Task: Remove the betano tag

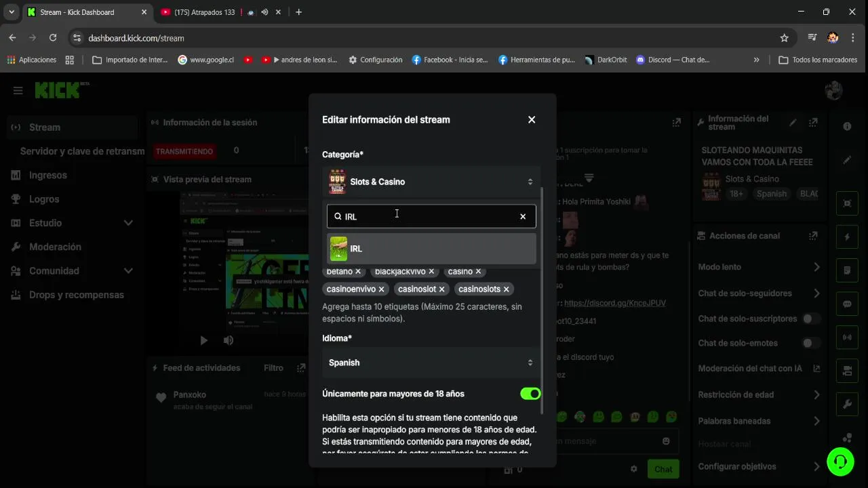Action: pyautogui.click(x=358, y=271)
